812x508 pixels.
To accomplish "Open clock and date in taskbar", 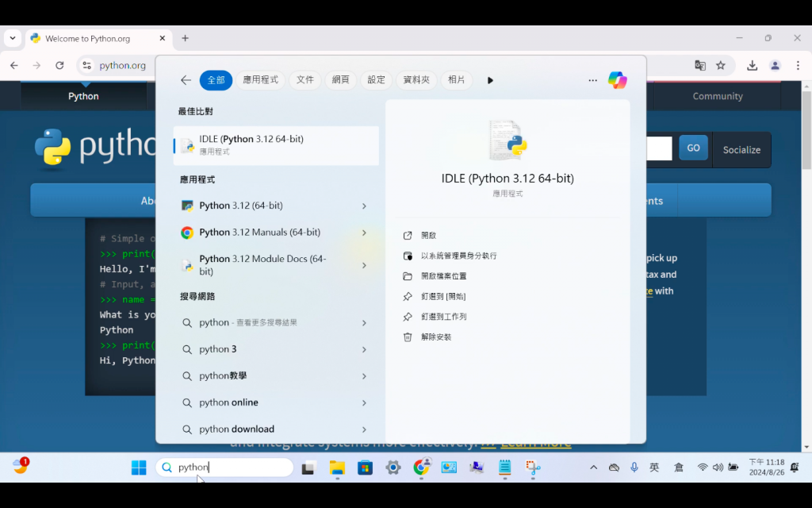I will 767,468.
